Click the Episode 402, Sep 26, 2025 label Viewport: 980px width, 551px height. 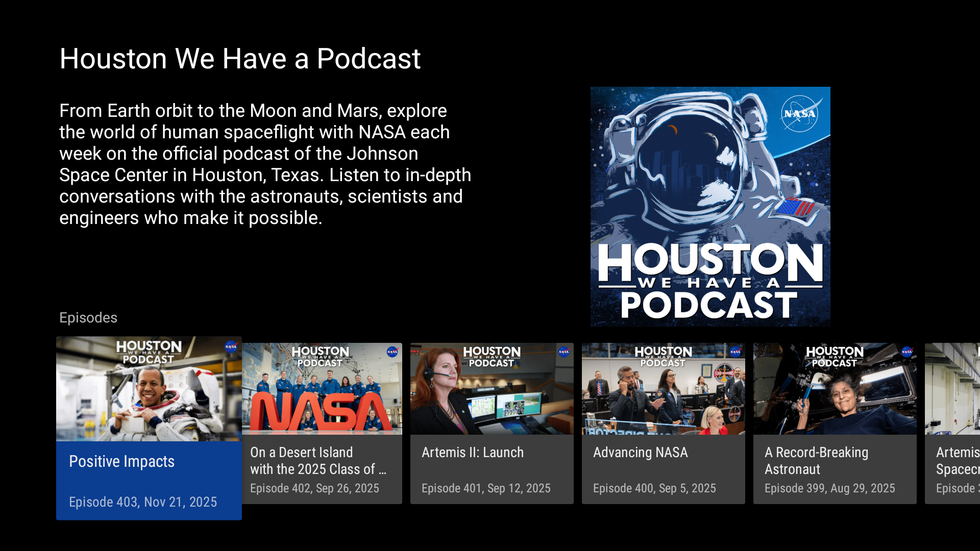314,488
